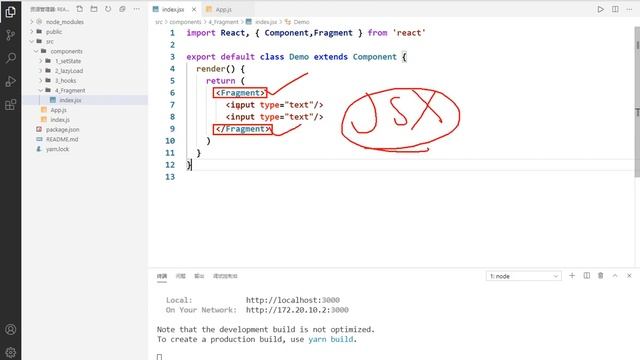
Task: Click breadcrumb segment 'Demo'
Action: (301, 22)
